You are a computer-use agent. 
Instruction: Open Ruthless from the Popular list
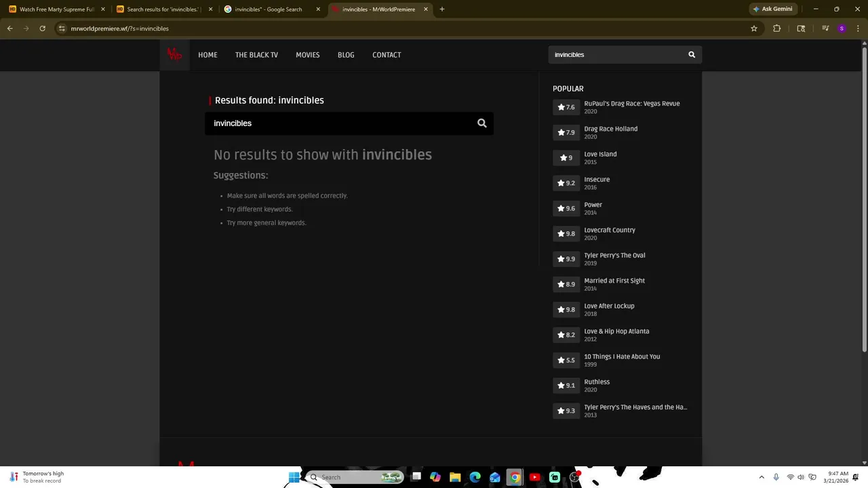click(597, 382)
